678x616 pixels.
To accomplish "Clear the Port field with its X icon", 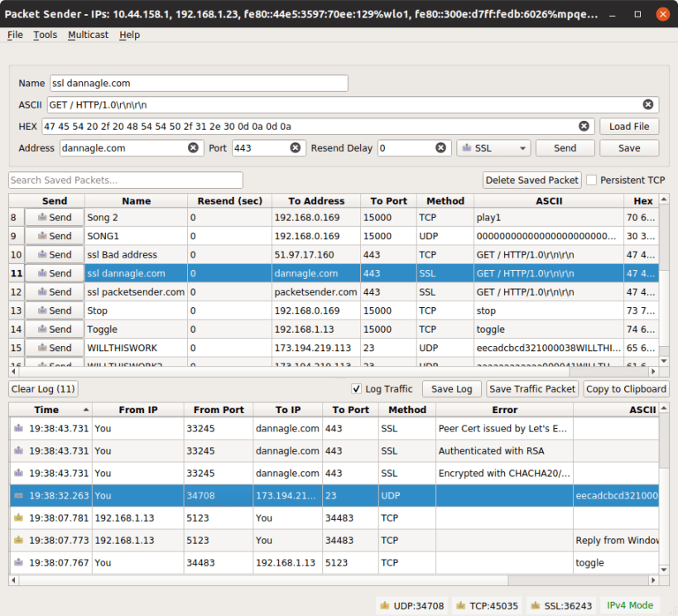I will 296,148.
